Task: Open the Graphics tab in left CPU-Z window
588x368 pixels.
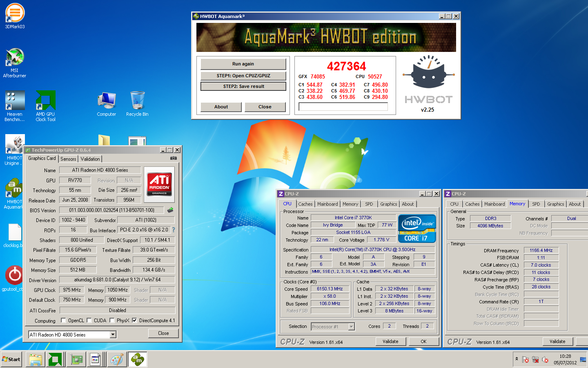Action: tap(389, 204)
